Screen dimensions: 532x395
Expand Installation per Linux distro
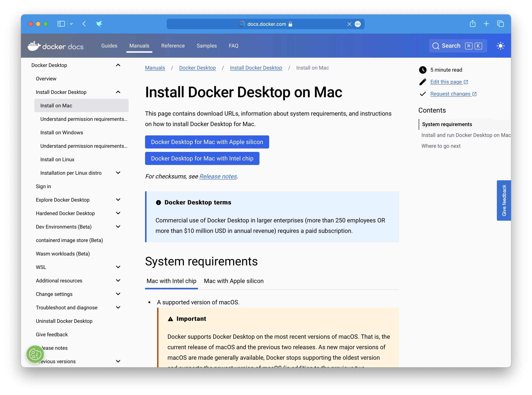(x=118, y=173)
